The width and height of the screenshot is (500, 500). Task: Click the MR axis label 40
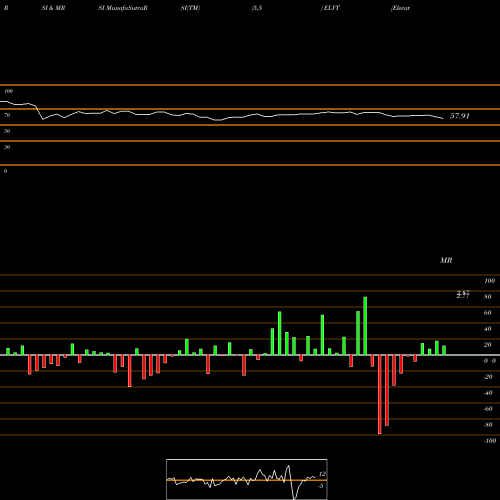tap(488, 329)
